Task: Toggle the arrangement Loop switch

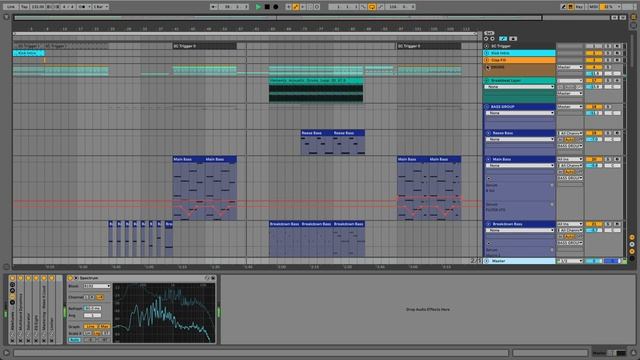Action: tap(372, 7)
